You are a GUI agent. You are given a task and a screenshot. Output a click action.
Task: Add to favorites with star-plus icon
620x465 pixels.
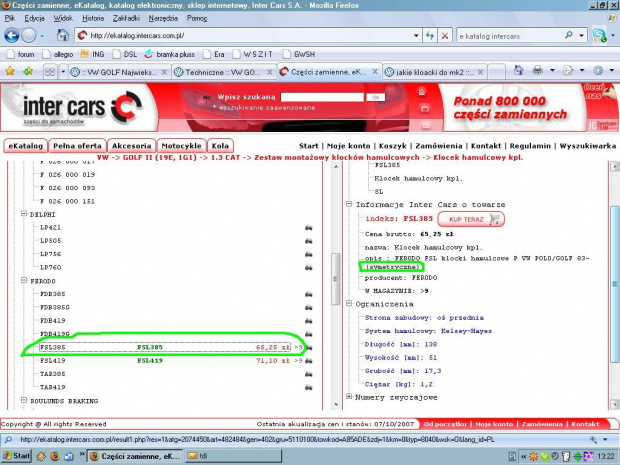28,72
